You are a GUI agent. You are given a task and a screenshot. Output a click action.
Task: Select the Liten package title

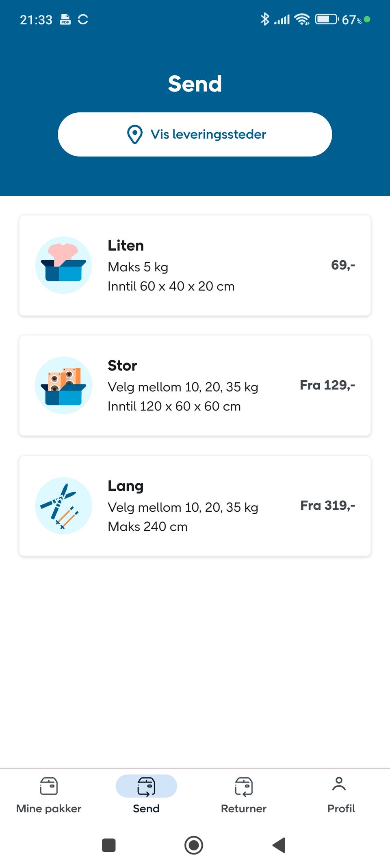[x=126, y=246]
